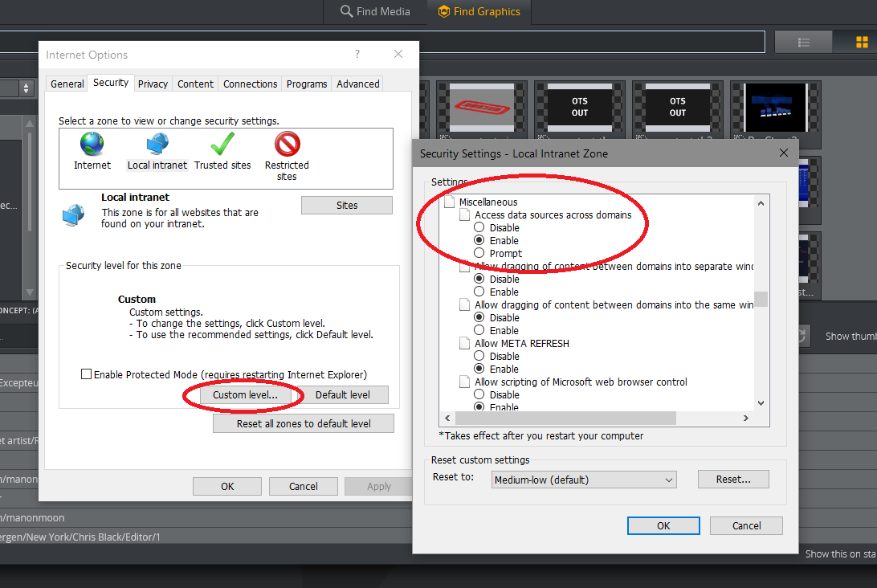This screenshot has height=588, width=877.
Task: Click settings list horizontal scroll right arrow
Action: [745, 418]
